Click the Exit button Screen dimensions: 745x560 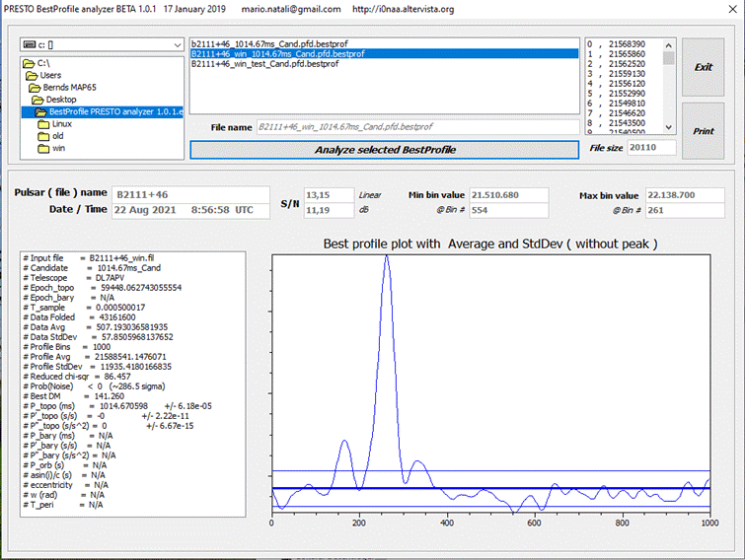pyautogui.click(x=704, y=67)
